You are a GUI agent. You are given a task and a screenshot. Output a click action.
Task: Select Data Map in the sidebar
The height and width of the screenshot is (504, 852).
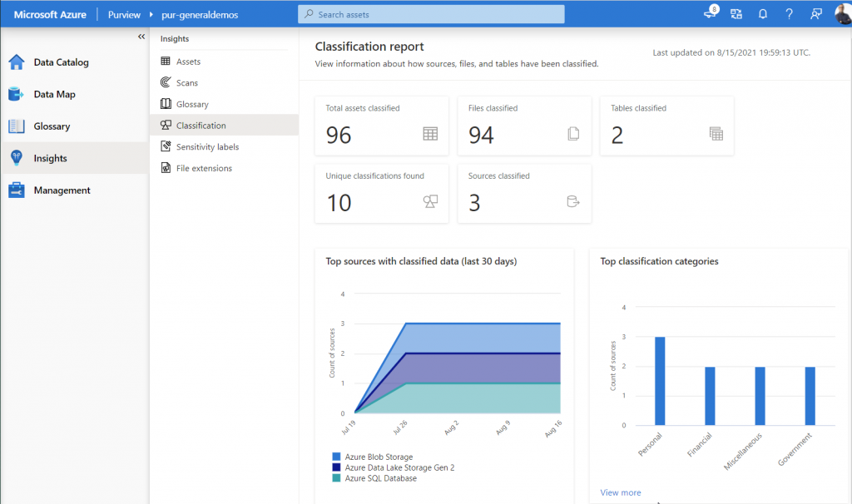pos(50,94)
